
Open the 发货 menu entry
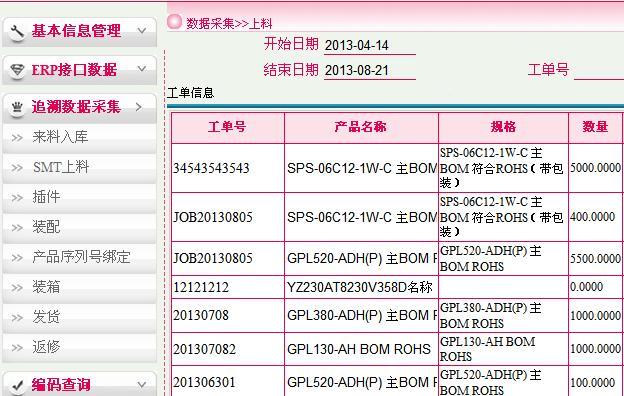pos(80,318)
